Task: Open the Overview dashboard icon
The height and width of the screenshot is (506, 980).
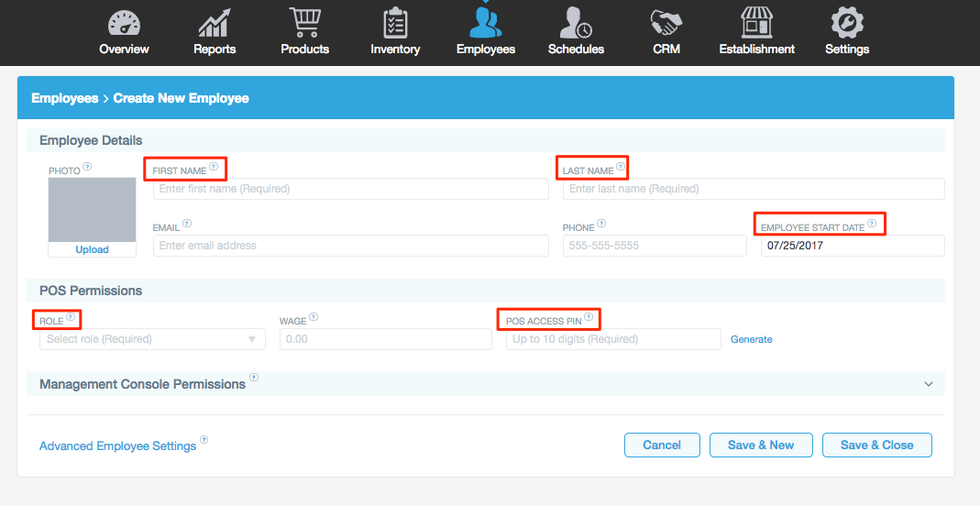Action: point(124,23)
